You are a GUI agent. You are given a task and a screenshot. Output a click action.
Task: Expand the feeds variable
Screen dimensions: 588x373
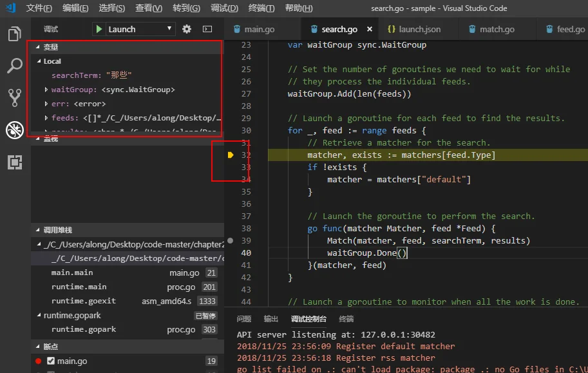(x=46, y=118)
